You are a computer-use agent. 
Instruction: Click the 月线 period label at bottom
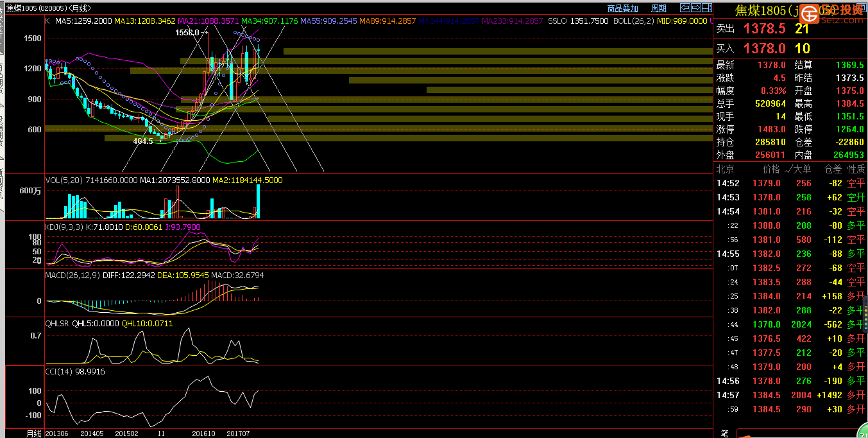coord(33,434)
